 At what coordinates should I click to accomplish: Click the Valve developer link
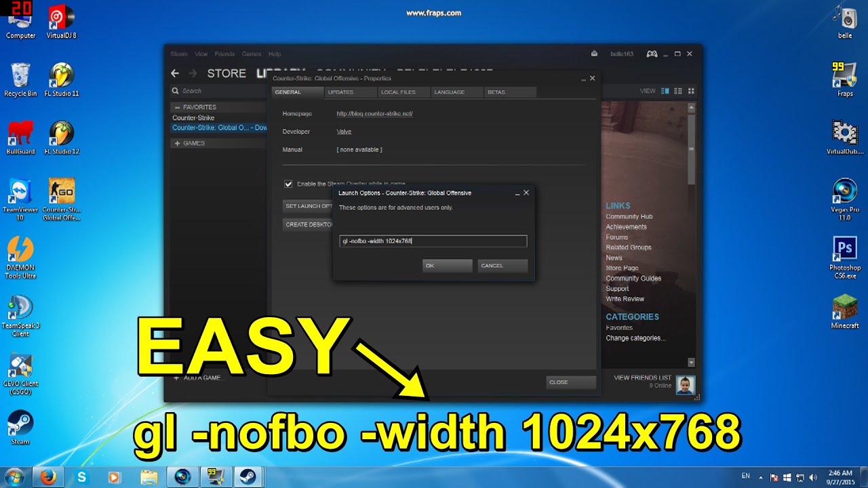pos(344,131)
